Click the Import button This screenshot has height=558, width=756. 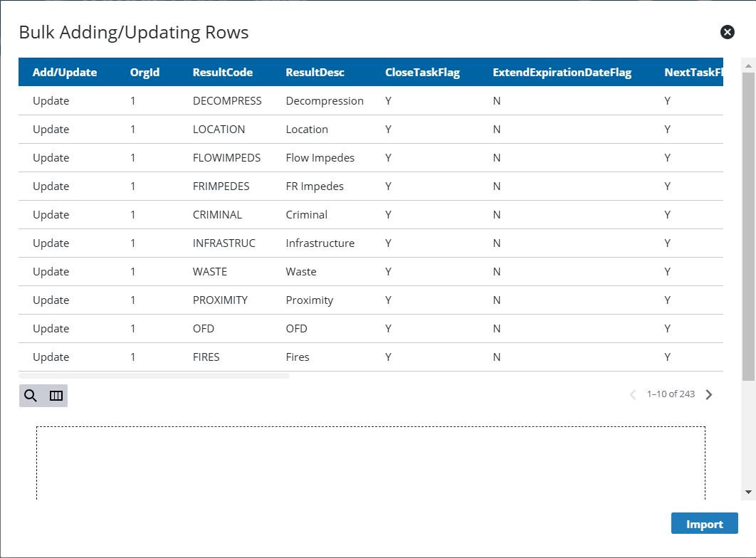point(704,524)
